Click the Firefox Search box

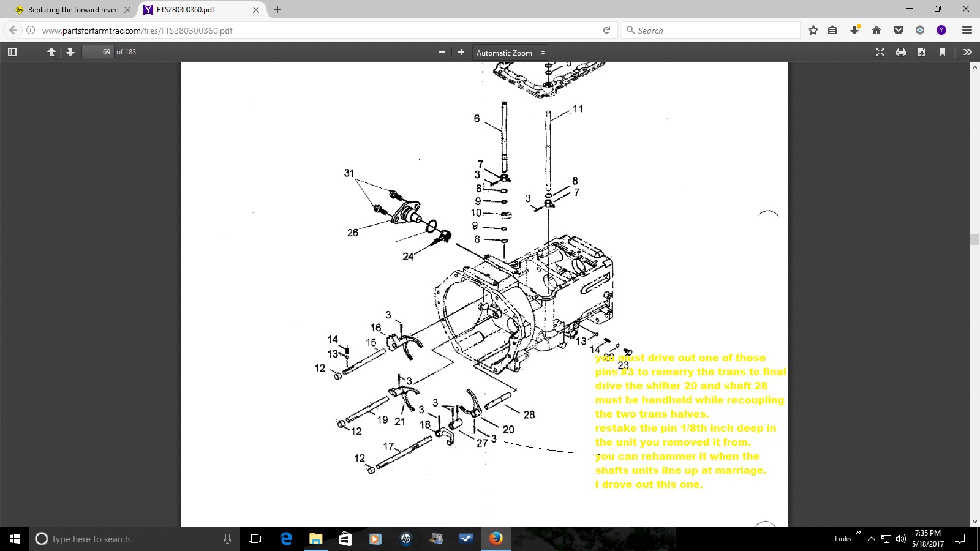pyautogui.click(x=714, y=30)
